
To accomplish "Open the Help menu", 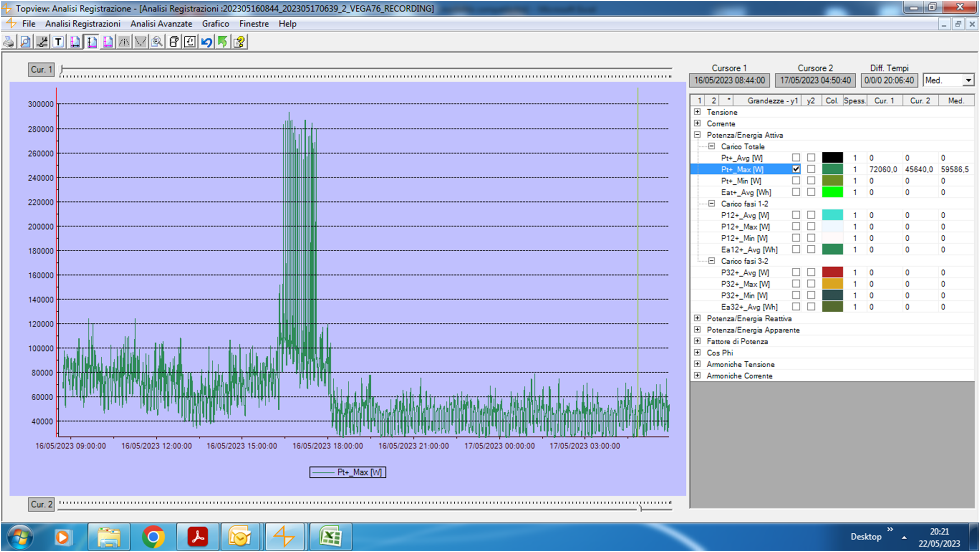I will click(287, 24).
